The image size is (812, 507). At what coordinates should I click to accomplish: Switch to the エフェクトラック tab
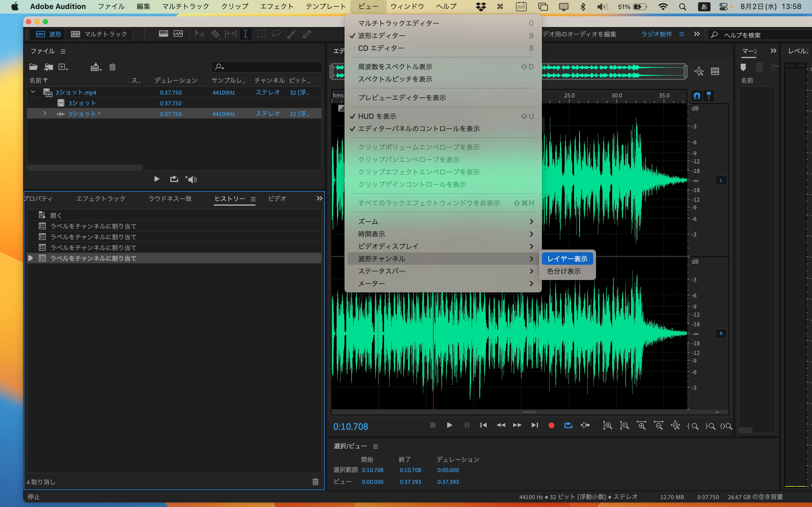[x=101, y=199]
